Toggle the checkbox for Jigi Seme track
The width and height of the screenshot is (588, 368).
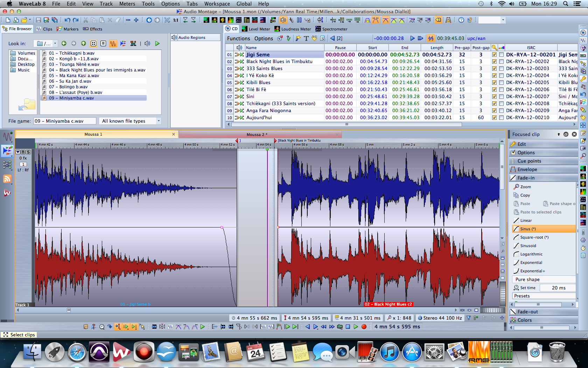pyautogui.click(x=494, y=55)
